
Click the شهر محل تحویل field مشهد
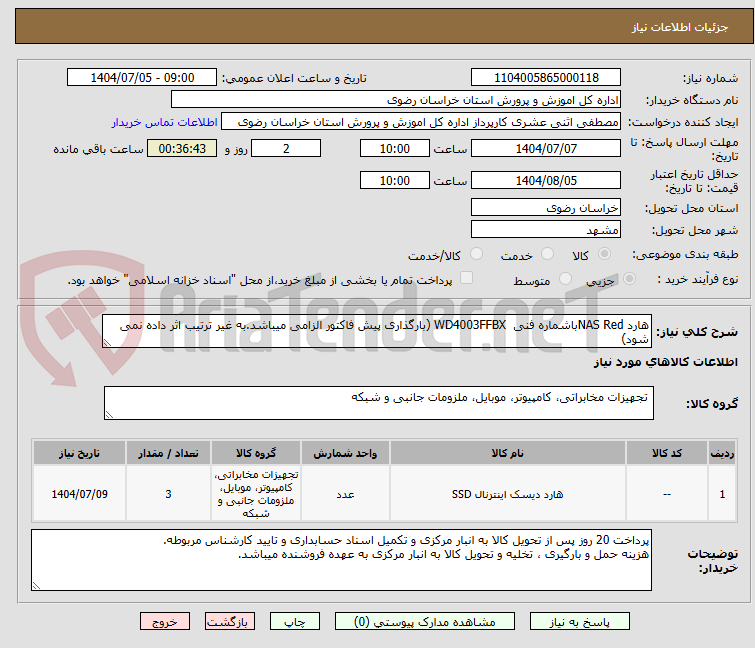(x=546, y=230)
